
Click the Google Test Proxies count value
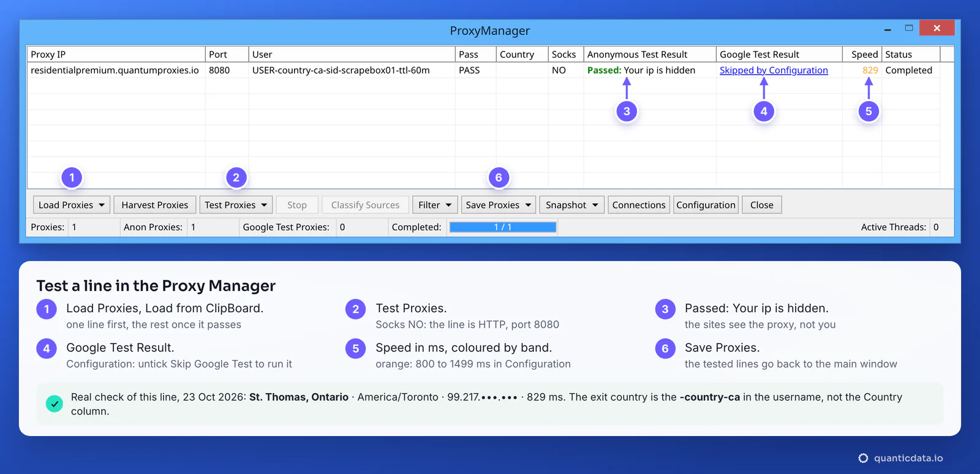(342, 227)
